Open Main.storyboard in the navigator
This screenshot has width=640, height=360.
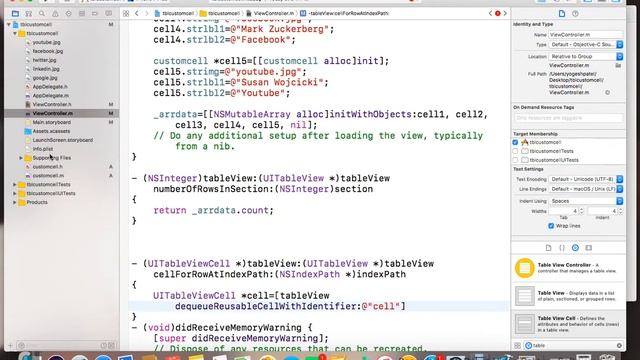[51, 122]
